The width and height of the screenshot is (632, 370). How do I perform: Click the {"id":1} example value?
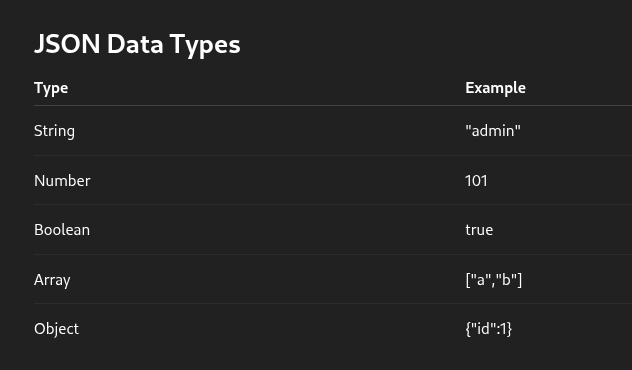(489, 328)
